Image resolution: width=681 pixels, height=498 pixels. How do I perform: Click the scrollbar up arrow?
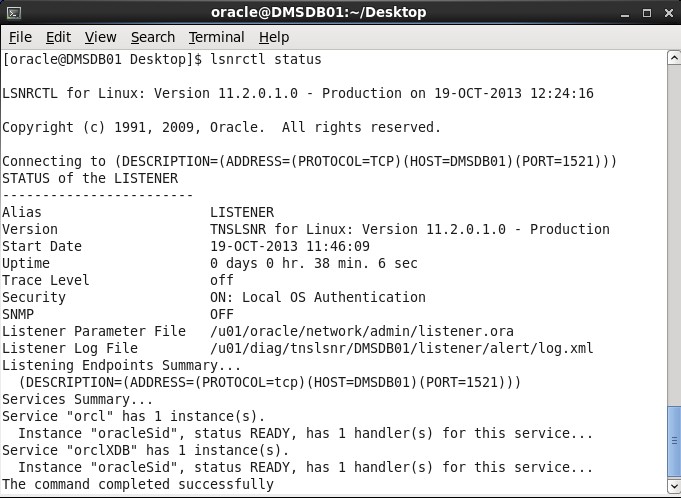coord(674,58)
